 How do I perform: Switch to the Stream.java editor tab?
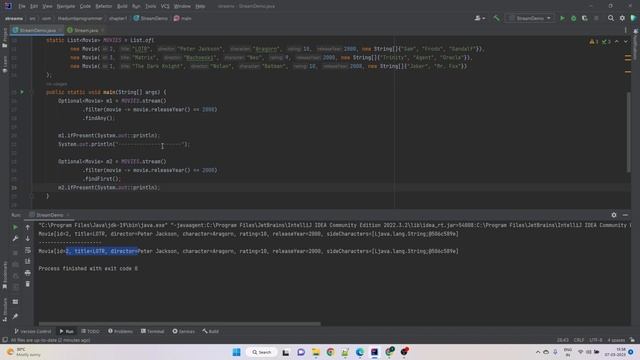click(85, 30)
